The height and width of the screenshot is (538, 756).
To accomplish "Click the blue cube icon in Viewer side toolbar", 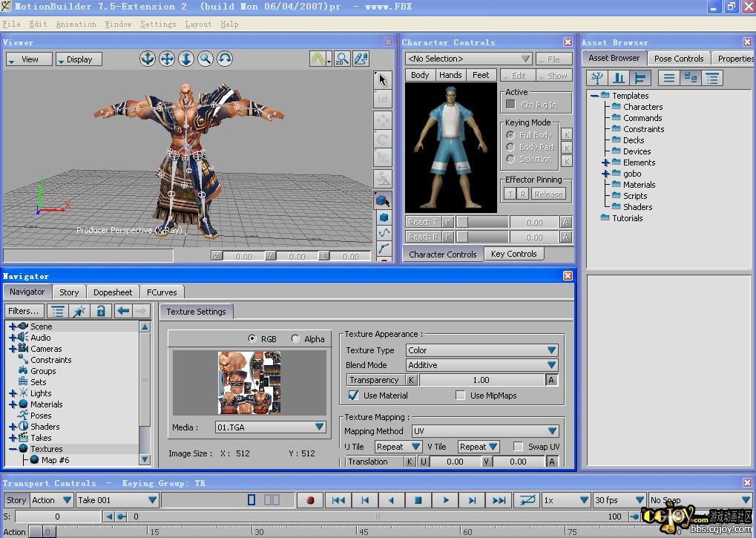I will point(384,217).
